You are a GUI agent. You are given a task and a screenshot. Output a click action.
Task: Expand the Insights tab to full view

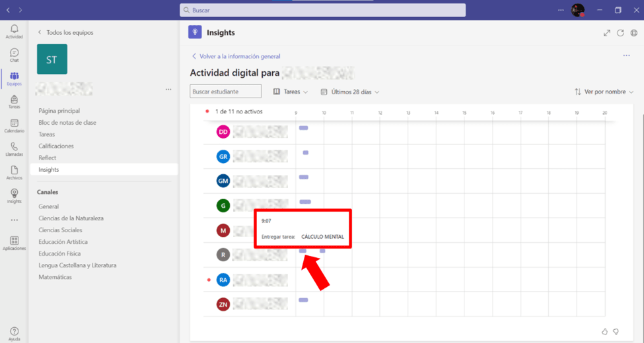tap(606, 33)
